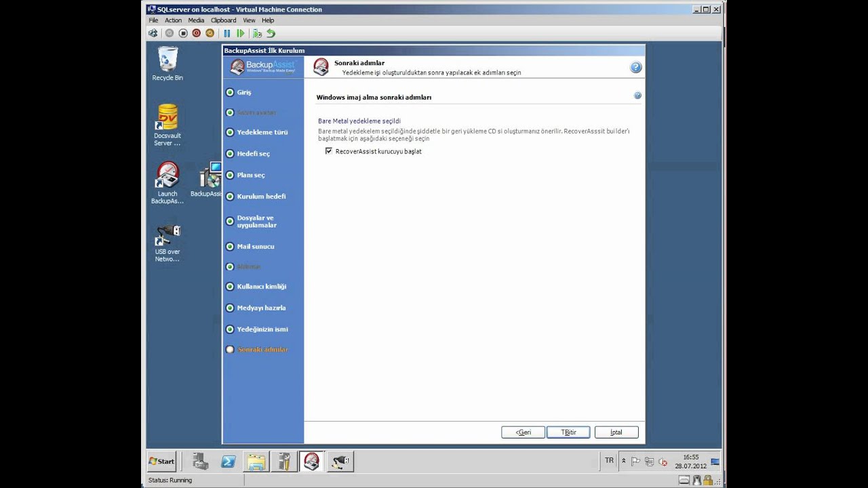
Task: Click the BackupAssist taskbar button
Action: [312, 462]
